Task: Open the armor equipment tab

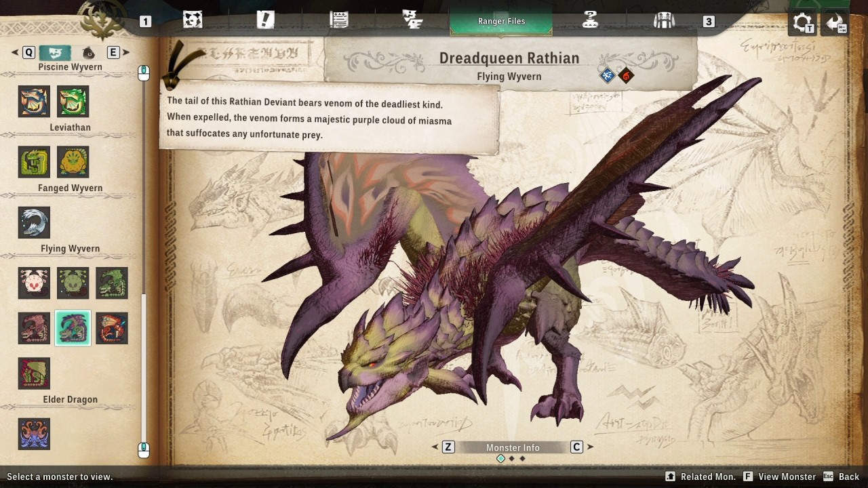Action: [664, 20]
